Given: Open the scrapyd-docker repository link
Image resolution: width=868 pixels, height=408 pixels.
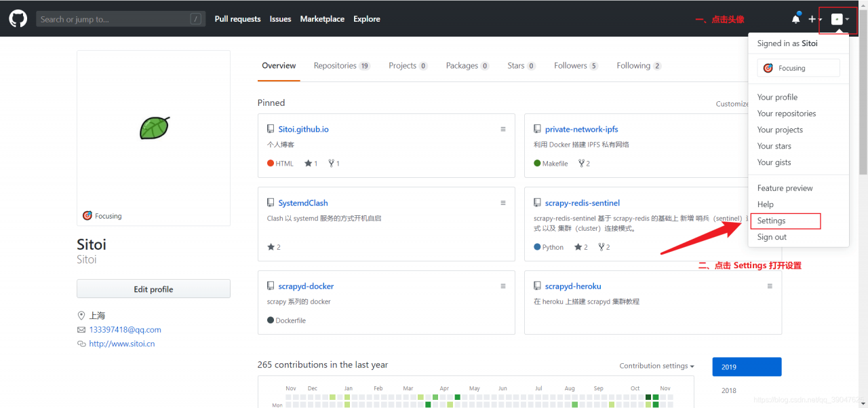Looking at the screenshot, I should [306, 286].
